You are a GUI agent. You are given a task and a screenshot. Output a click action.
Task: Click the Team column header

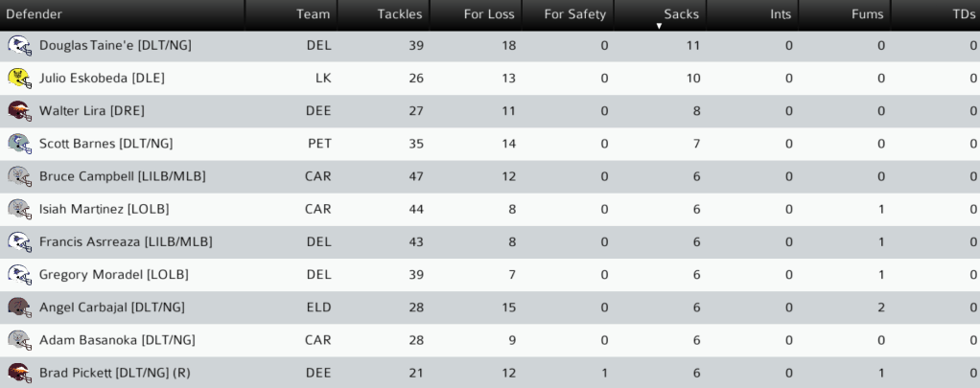pyautogui.click(x=313, y=14)
